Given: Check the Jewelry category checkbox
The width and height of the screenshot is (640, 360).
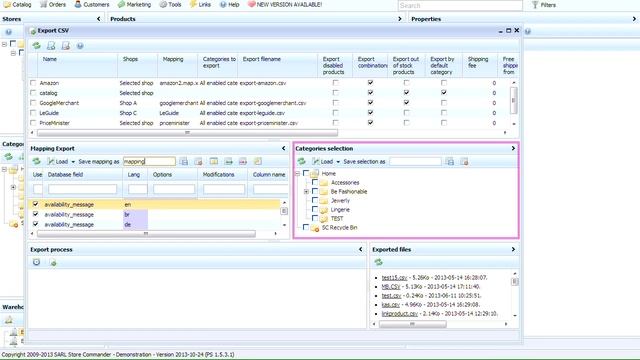Looking at the screenshot, I should [x=315, y=200].
